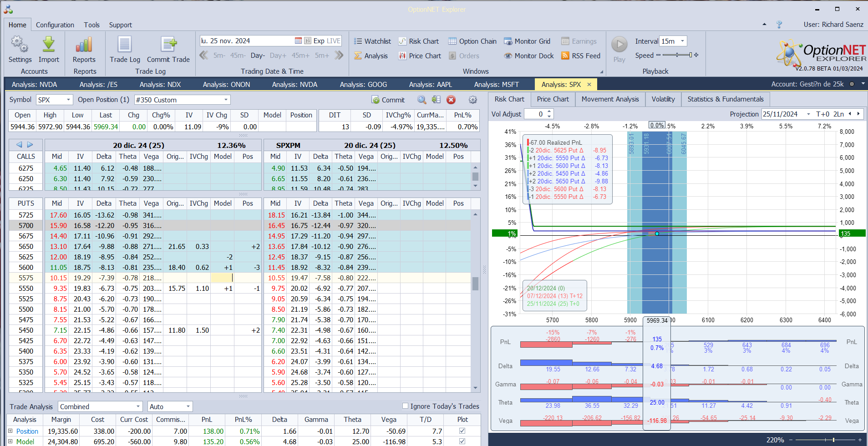The image size is (868, 446).
Task: Switch to the Analysis: AAPL tab
Action: (x=431, y=85)
